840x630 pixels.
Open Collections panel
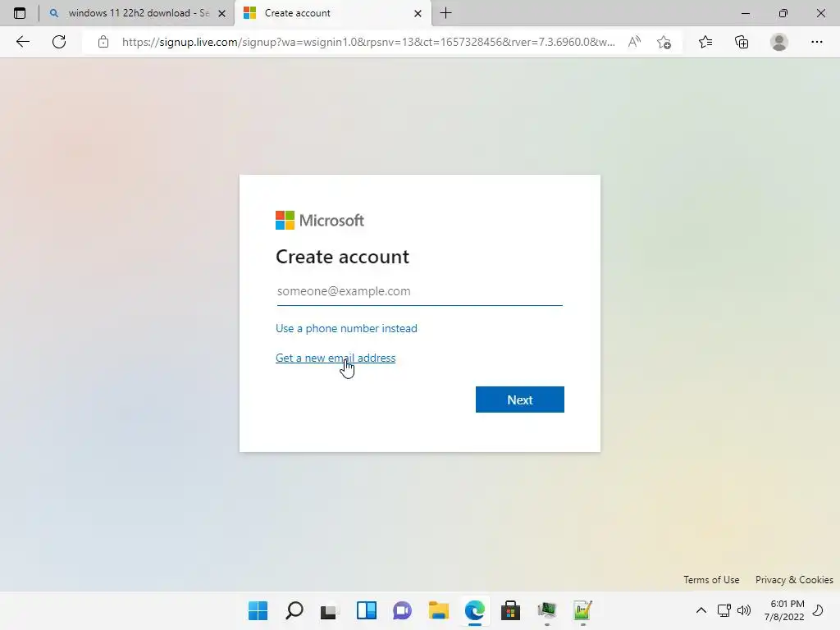pyautogui.click(x=742, y=42)
